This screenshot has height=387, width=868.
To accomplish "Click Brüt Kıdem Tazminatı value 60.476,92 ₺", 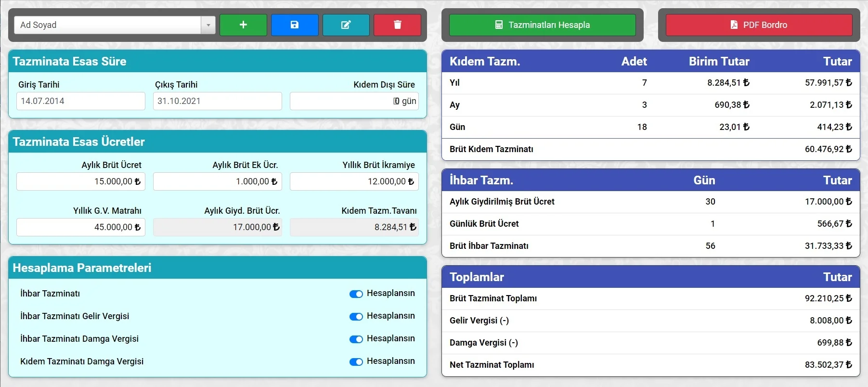I will click(x=829, y=149).
